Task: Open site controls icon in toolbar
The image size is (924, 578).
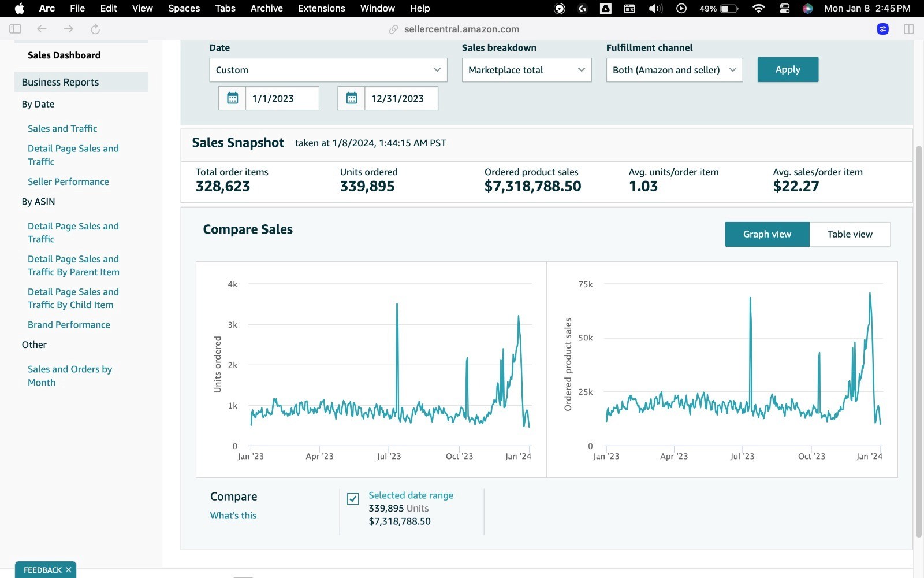Action: tap(882, 29)
